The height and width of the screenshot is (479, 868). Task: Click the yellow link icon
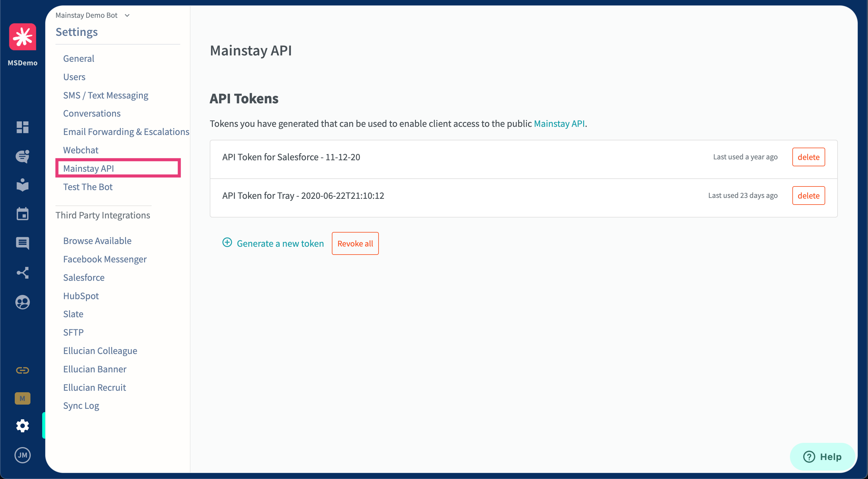23,370
